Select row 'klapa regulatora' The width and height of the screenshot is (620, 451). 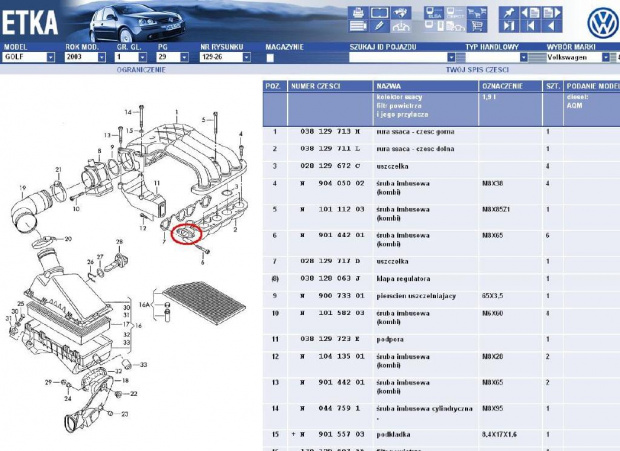click(403, 279)
